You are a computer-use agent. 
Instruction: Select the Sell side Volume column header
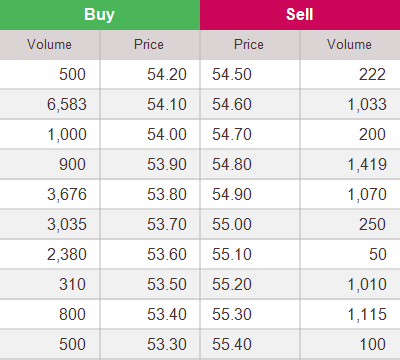coord(349,45)
